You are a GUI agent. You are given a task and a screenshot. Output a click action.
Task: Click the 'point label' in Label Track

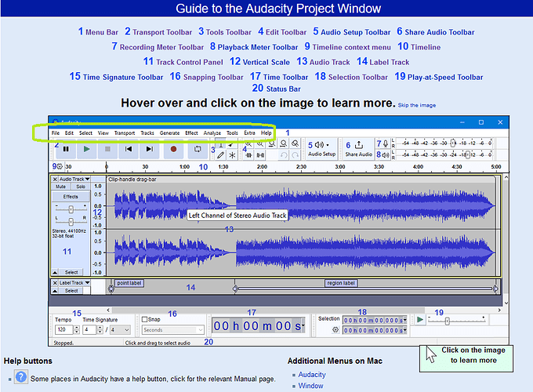[129, 283]
